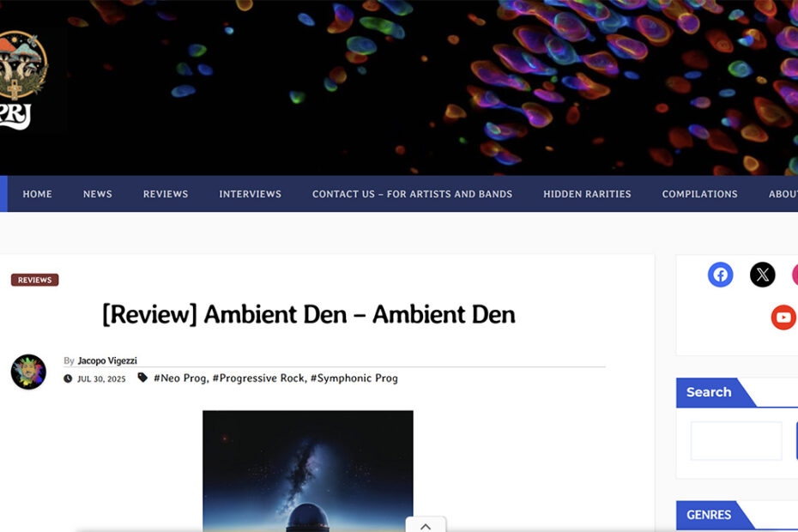This screenshot has width=798, height=532.
Task: Click the clock icon beside the date
Action: (x=68, y=378)
